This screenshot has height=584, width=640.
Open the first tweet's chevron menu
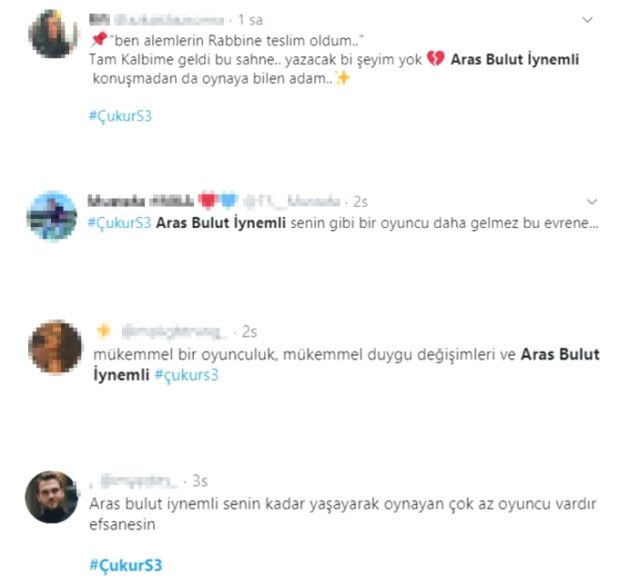[587, 20]
